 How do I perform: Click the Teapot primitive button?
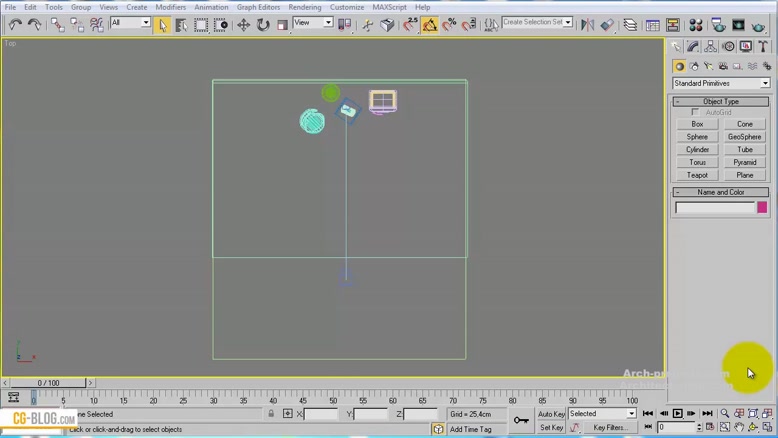coord(697,175)
